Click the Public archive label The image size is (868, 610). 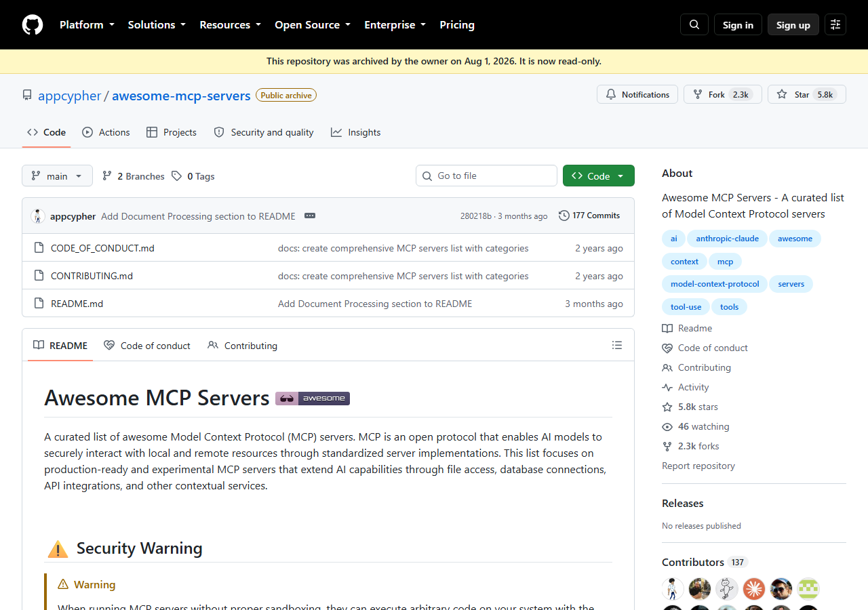(286, 96)
